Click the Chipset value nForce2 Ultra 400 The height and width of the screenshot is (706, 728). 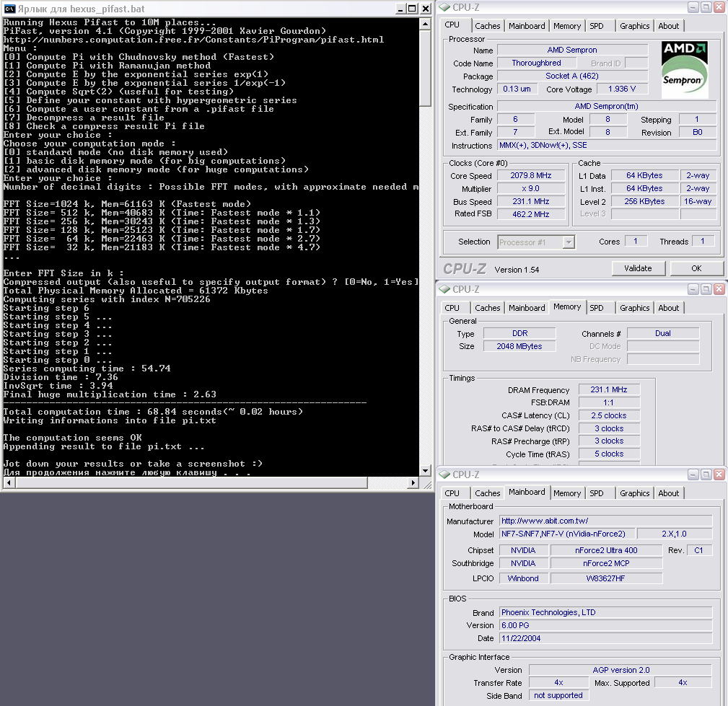pyautogui.click(x=606, y=550)
